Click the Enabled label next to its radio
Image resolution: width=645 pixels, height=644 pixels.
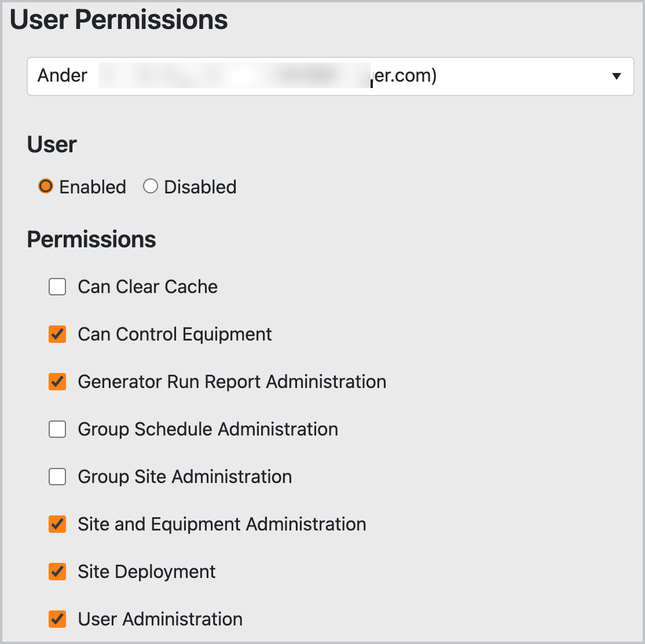point(91,186)
